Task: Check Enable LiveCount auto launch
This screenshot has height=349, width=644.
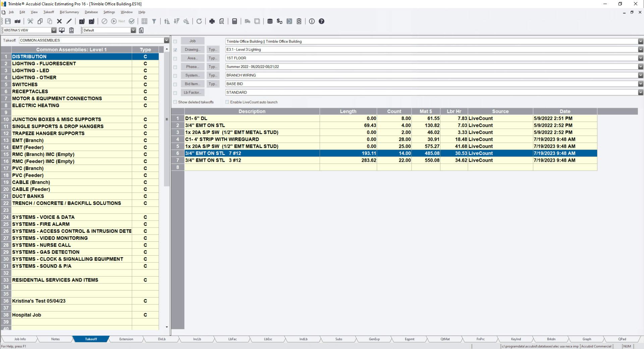Action: pos(227,102)
